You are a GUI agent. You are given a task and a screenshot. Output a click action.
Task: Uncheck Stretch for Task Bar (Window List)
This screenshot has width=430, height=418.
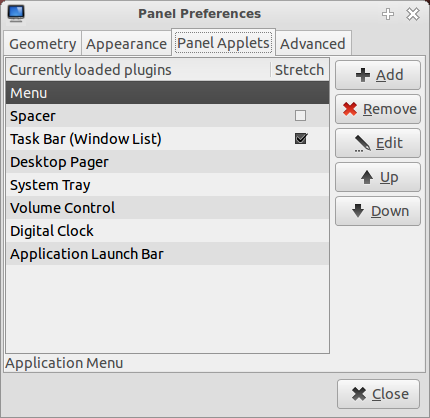301,139
